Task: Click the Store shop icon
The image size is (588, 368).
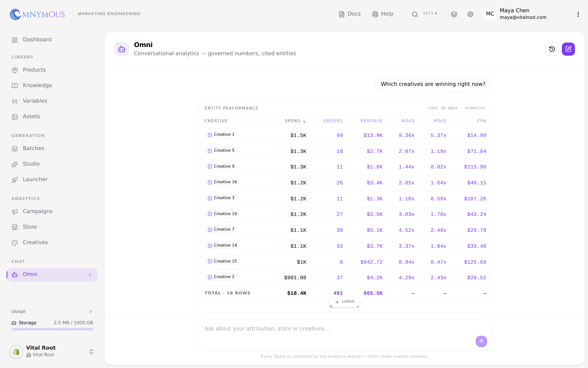Action: tap(15, 227)
